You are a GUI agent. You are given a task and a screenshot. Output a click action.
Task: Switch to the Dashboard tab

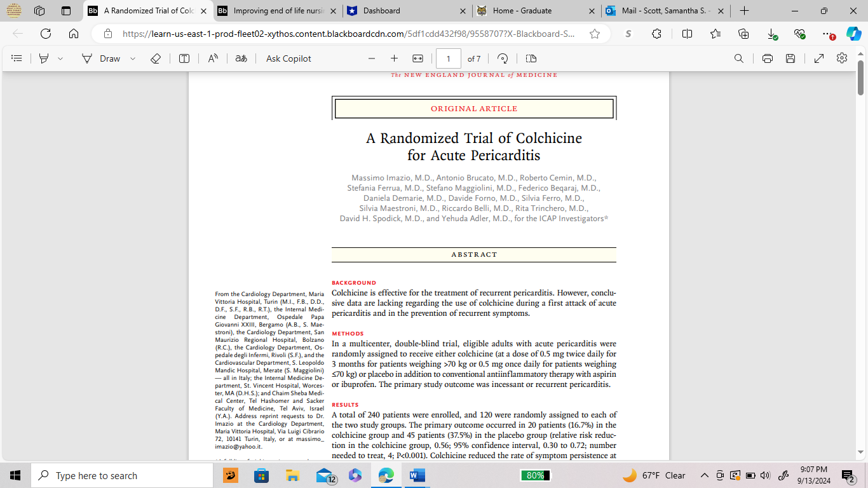407,11
